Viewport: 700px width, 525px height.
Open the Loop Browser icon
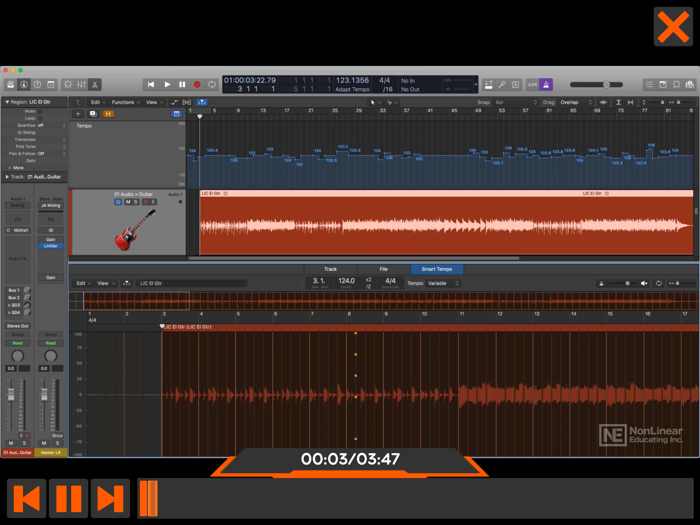pyautogui.click(x=676, y=84)
